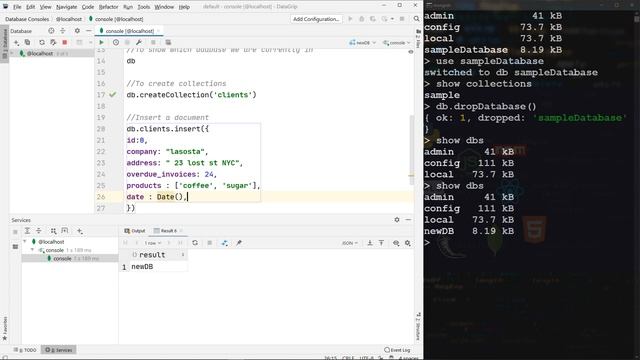
Task: Open query history clock icon in editor toolbar
Action: tap(116, 42)
